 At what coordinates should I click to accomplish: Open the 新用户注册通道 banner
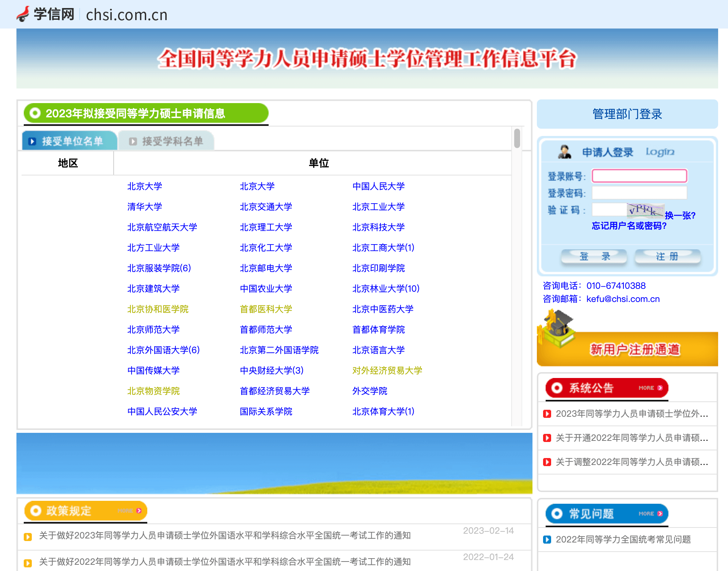coord(627,349)
